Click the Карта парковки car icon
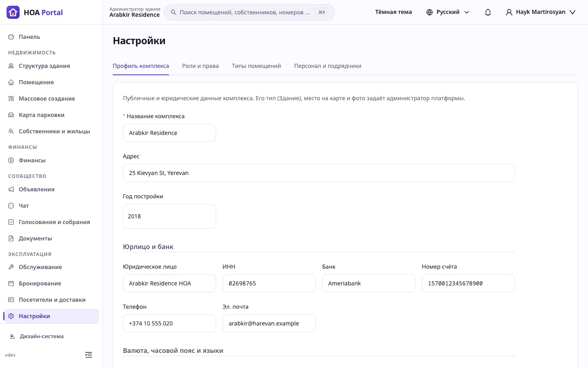This screenshot has width=588, height=368. coord(11,115)
